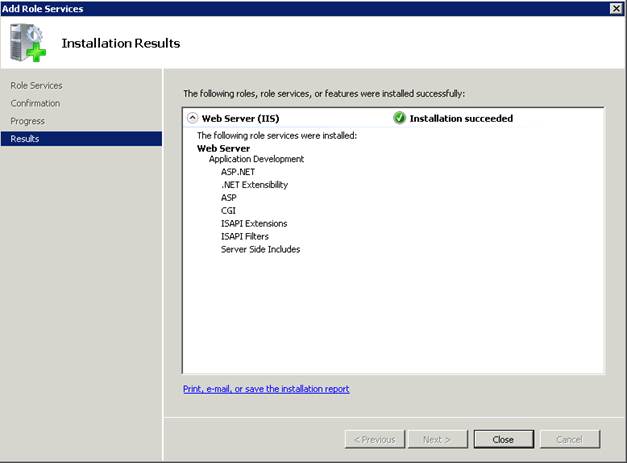Click the ASP entry in list

(x=228, y=198)
